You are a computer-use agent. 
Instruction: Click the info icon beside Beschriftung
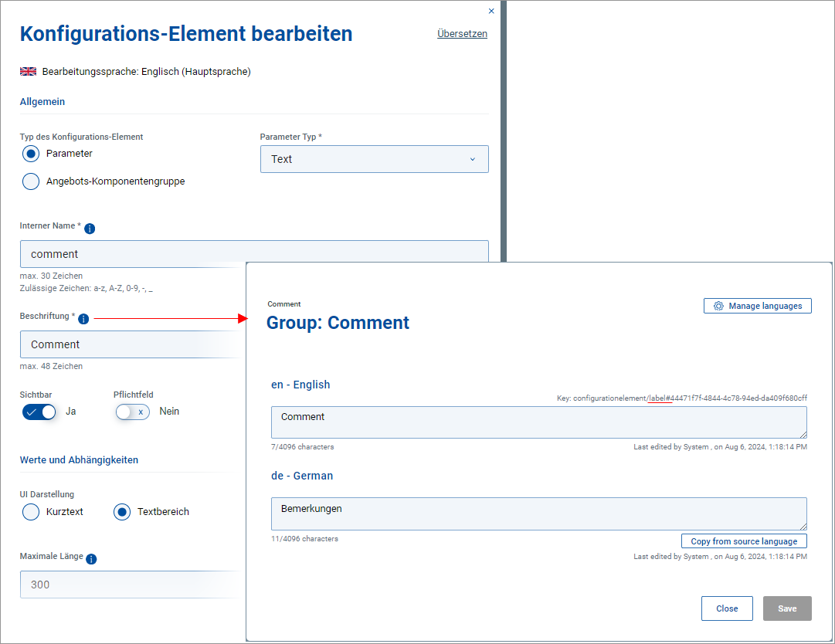coord(83,319)
